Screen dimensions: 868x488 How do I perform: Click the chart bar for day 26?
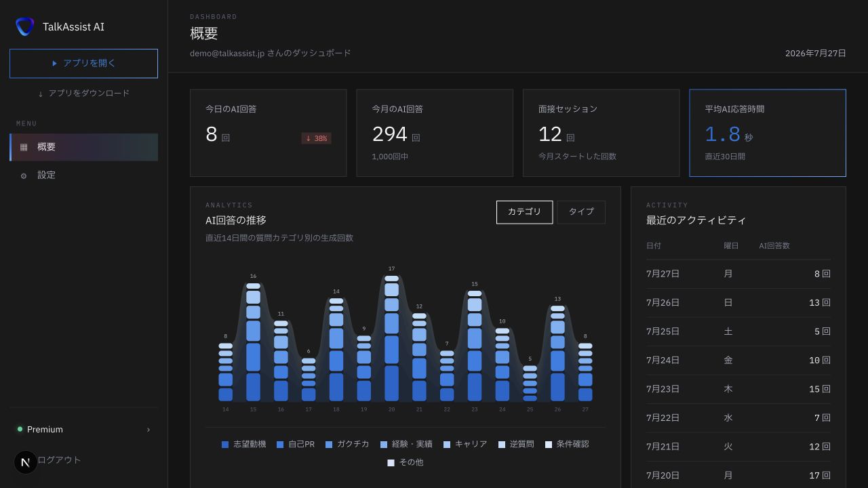coord(557,353)
